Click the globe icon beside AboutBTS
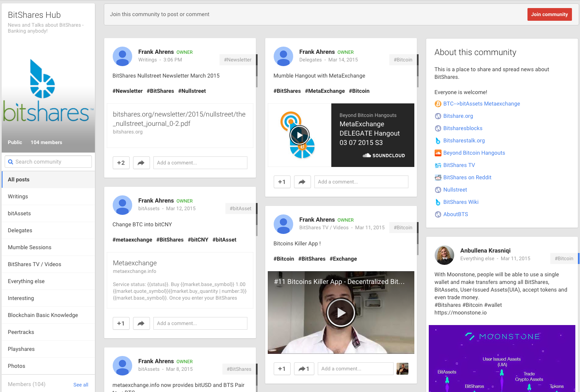The image size is (580, 392). pos(438,214)
